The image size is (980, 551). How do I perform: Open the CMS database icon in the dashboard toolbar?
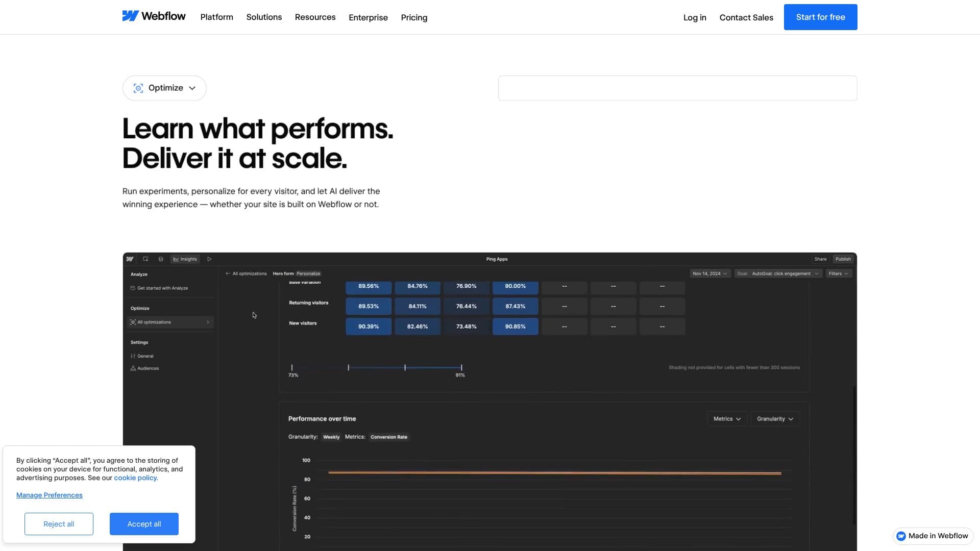pyautogui.click(x=161, y=259)
